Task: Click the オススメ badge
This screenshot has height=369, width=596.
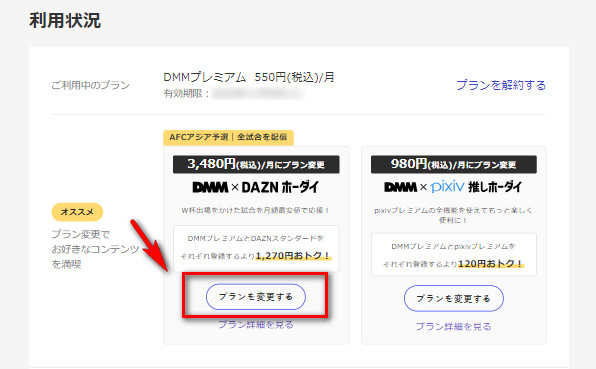Action: click(x=77, y=212)
